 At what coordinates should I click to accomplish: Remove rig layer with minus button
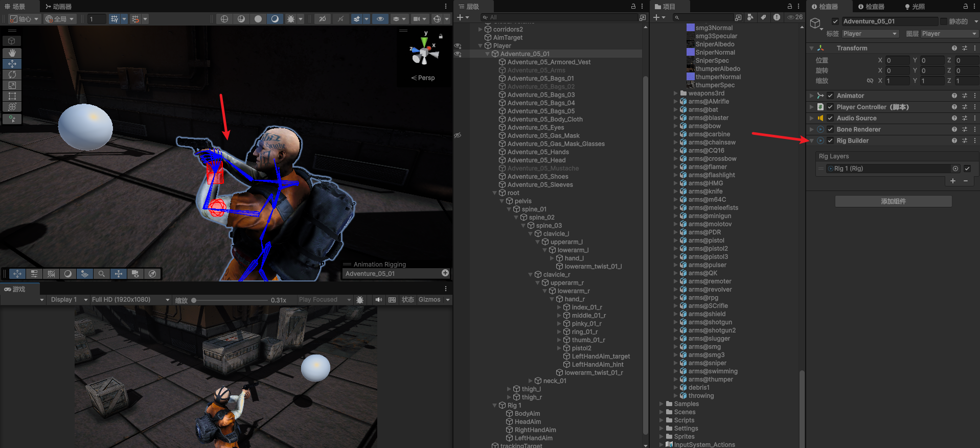[x=966, y=181]
